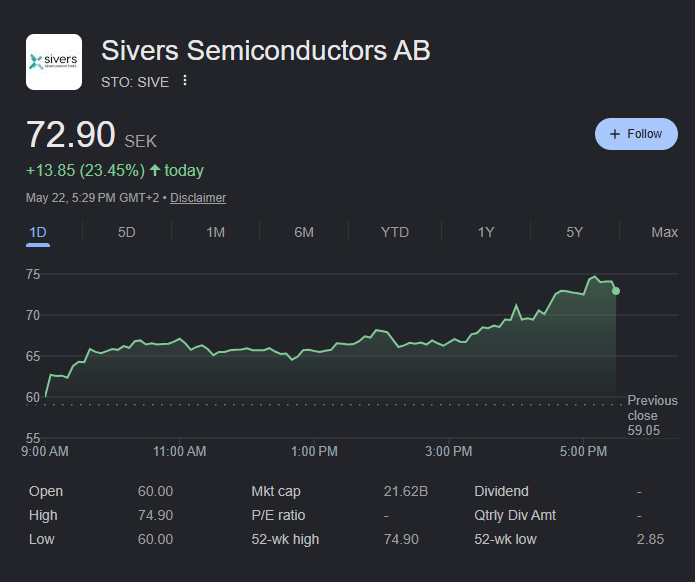Click the Sivers Semiconductors AB title
This screenshot has height=582, width=695.
[x=266, y=50]
